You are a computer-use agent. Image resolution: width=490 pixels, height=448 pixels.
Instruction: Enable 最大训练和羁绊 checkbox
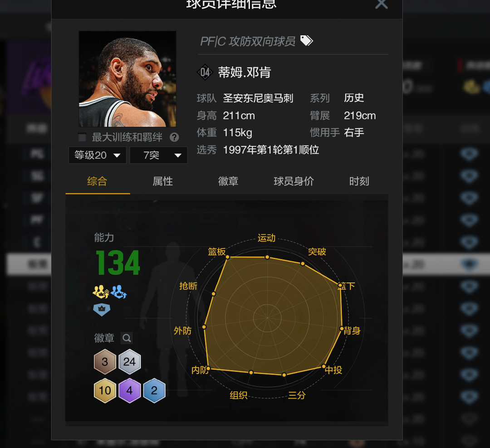point(82,137)
